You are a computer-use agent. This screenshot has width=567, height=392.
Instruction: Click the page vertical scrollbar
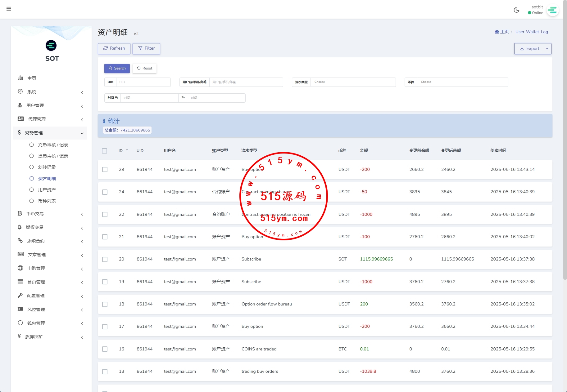[565, 155]
